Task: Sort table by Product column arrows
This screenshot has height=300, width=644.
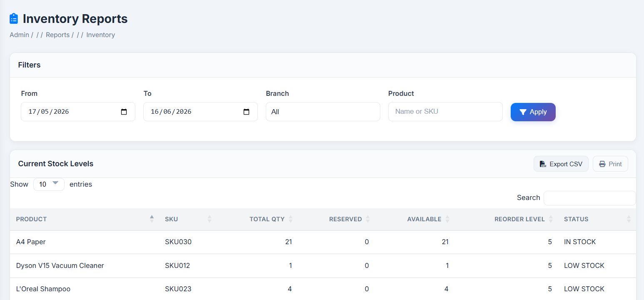Action: click(x=152, y=219)
